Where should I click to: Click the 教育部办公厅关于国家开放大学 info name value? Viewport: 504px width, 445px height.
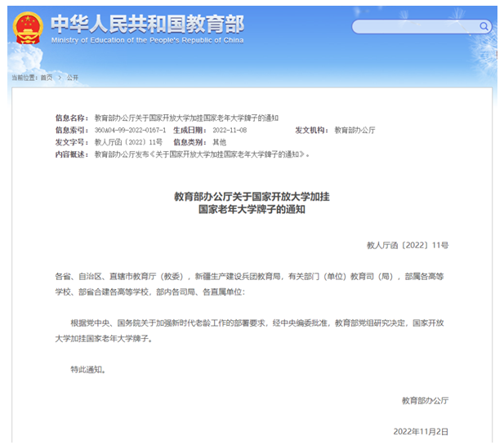(186, 118)
